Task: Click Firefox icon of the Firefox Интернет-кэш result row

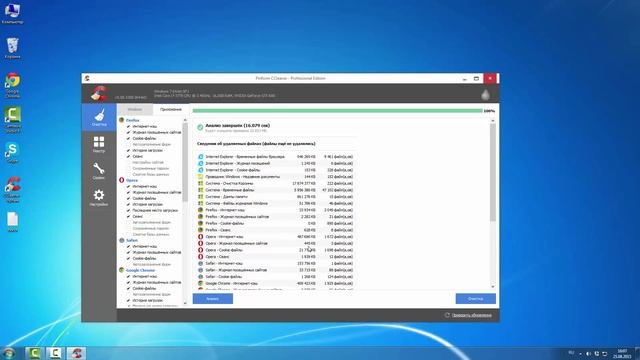Action: point(200,210)
